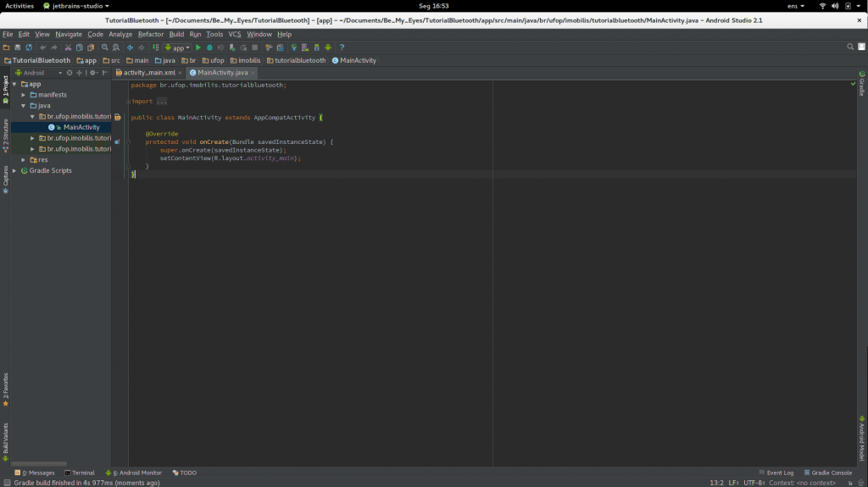Collapse the java folder arrow
Viewport: 868px width, 487px height.
tap(23, 106)
